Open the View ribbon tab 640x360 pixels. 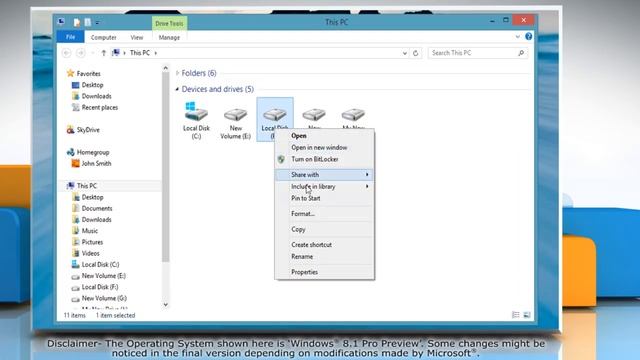[137, 38]
